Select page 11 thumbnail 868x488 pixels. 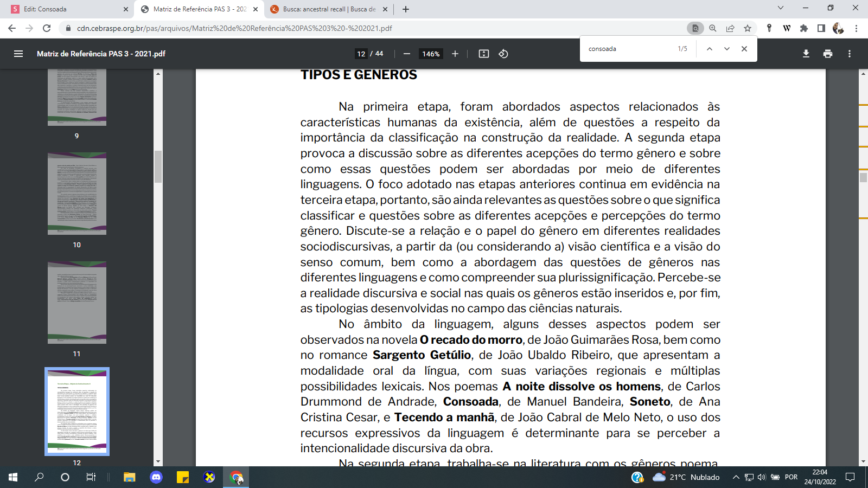click(x=77, y=303)
